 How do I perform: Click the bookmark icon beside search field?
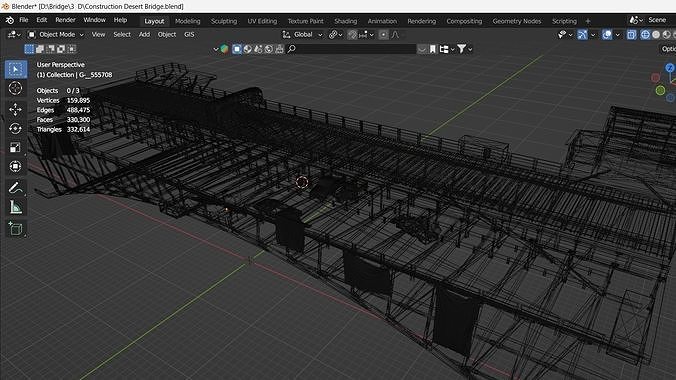(432, 49)
